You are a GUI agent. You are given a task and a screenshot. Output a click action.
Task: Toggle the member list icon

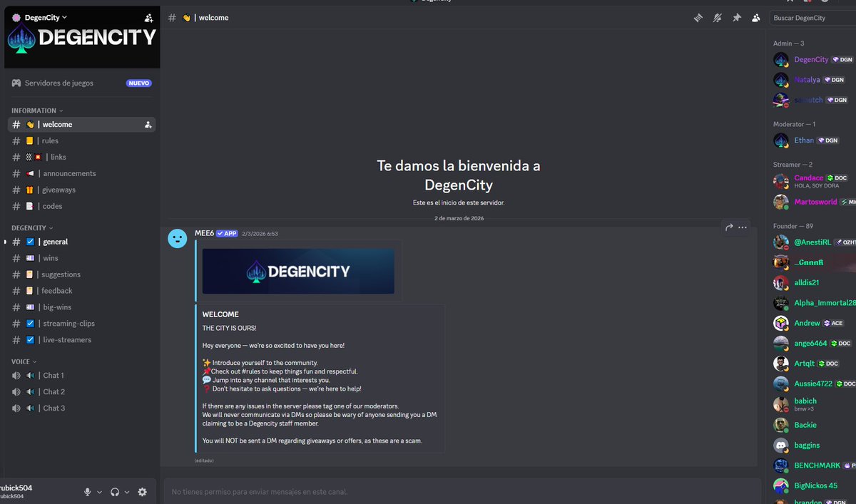pyautogui.click(x=755, y=18)
